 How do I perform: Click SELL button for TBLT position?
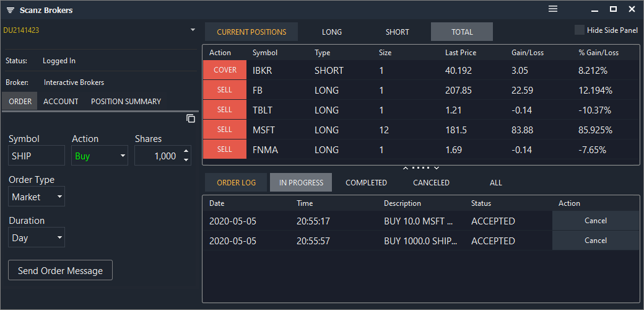pos(225,110)
